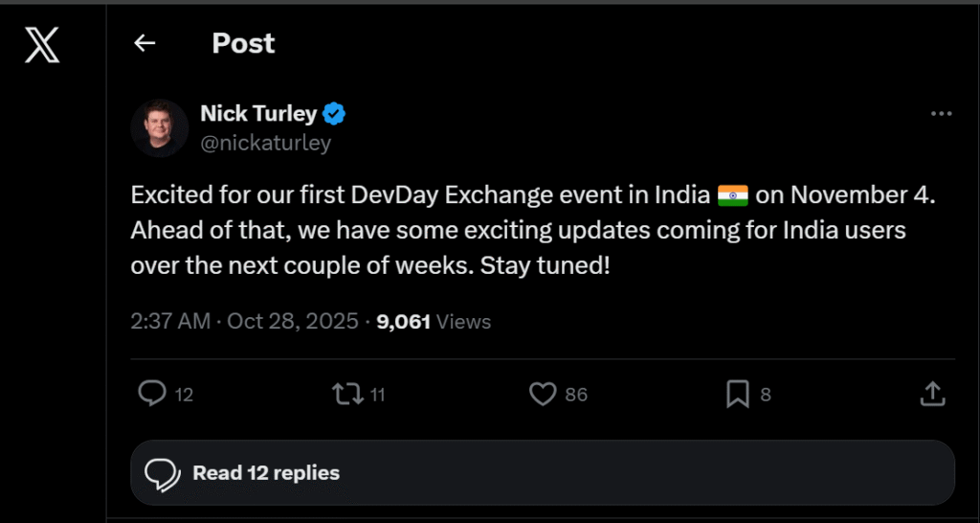Click the India flag emoji in the post

pyautogui.click(x=732, y=196)
